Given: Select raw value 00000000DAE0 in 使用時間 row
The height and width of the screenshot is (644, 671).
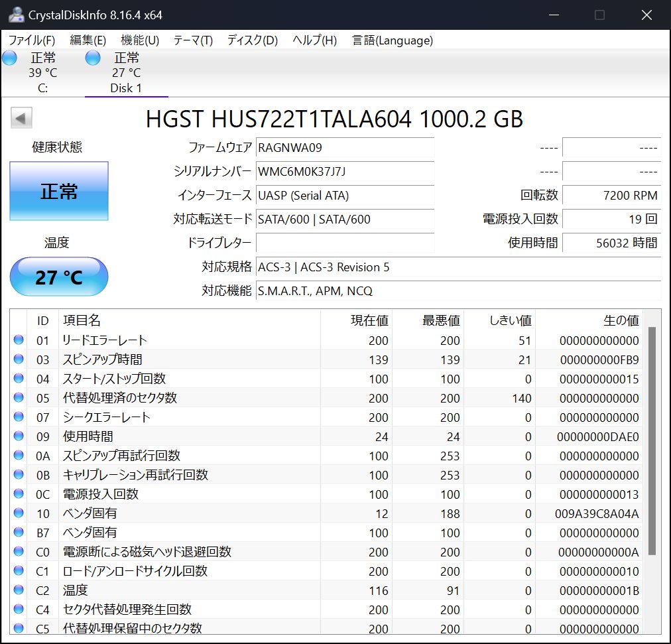Looking at the screenshot, I should pyautogui.click(x=598, y=437).
